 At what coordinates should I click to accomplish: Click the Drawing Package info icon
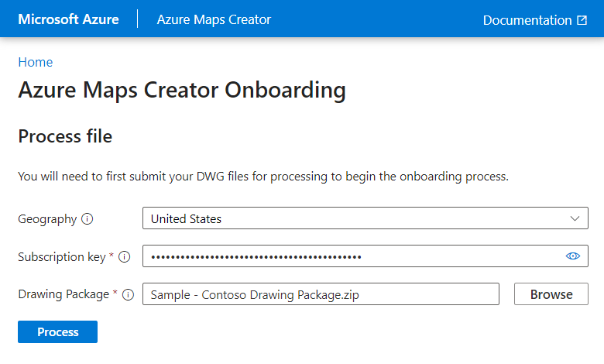click(x=129, y=294)
